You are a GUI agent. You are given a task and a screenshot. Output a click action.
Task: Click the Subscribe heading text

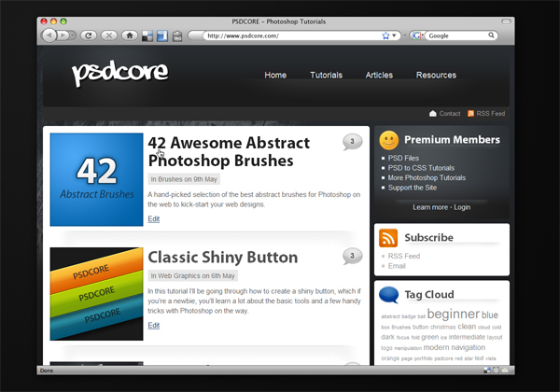tap(428, 238)
